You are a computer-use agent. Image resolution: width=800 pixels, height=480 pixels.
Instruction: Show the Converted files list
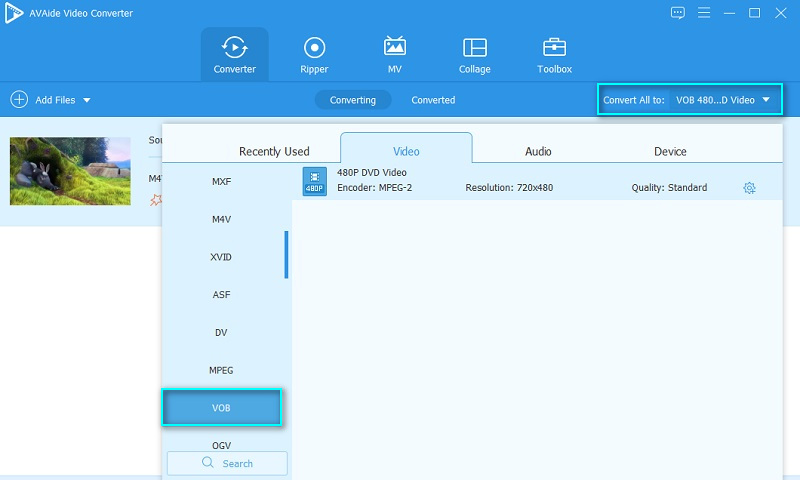[x=433, y=100]
